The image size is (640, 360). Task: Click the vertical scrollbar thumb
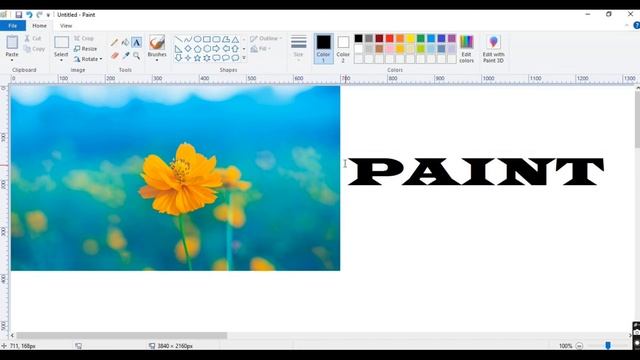637,120
